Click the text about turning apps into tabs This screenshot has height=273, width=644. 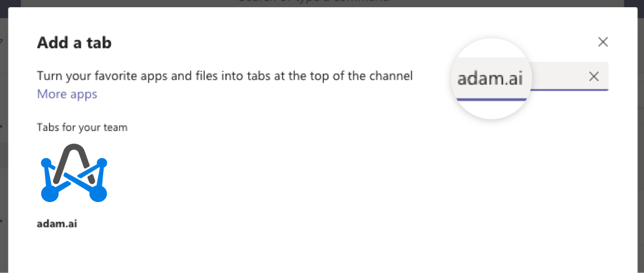pyautogui.click(x=225, y=76)
